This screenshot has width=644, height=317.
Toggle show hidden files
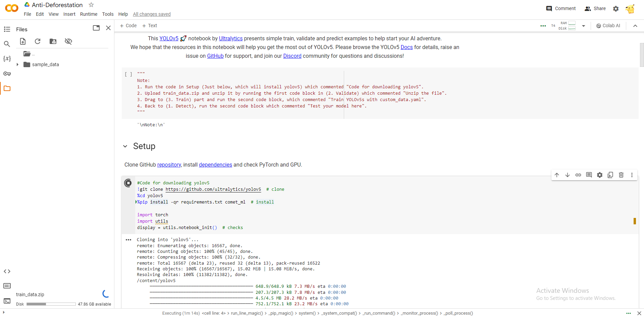(x=68, y=41)
